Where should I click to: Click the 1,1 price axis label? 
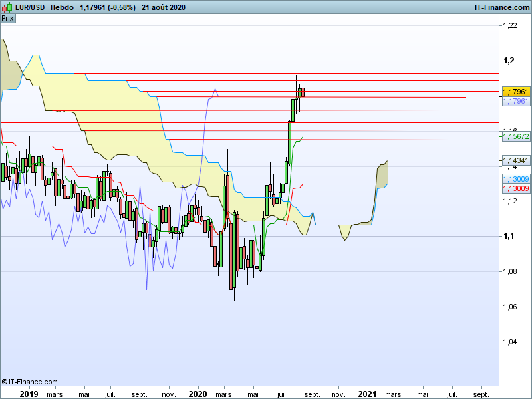(x=509, y=236)
